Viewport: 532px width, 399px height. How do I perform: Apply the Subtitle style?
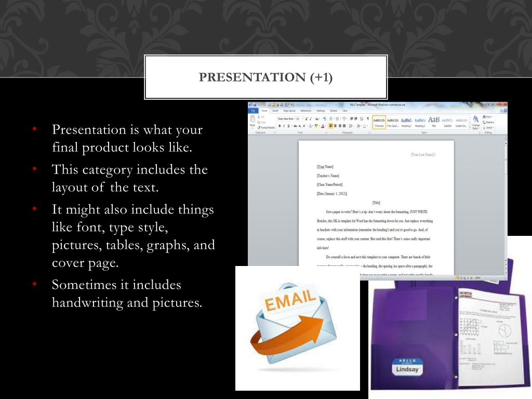pos(447,122)
